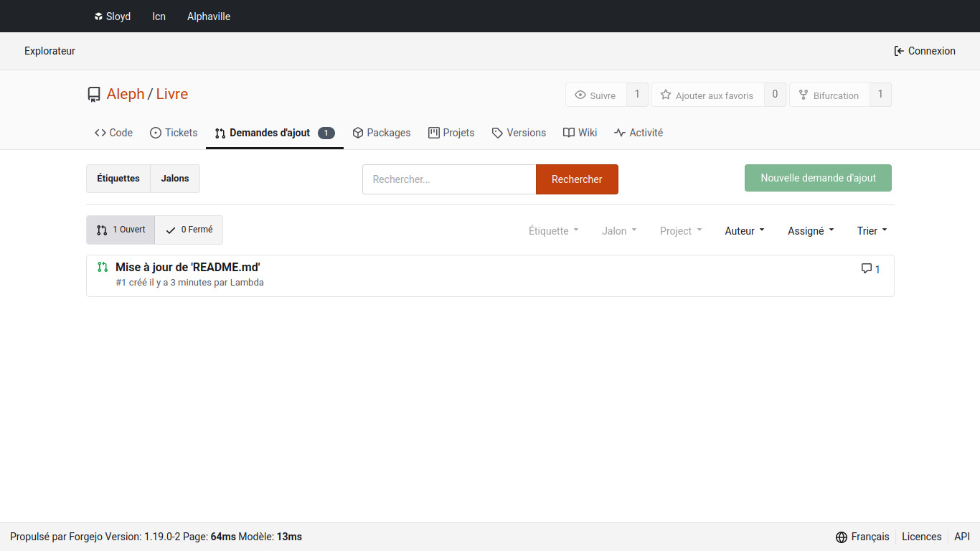View the Activité tab
Screen dimensions: 980x551
[639, 133]
